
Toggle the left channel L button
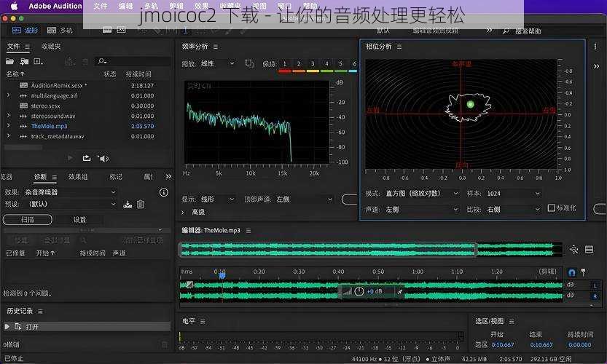point(595,285)
